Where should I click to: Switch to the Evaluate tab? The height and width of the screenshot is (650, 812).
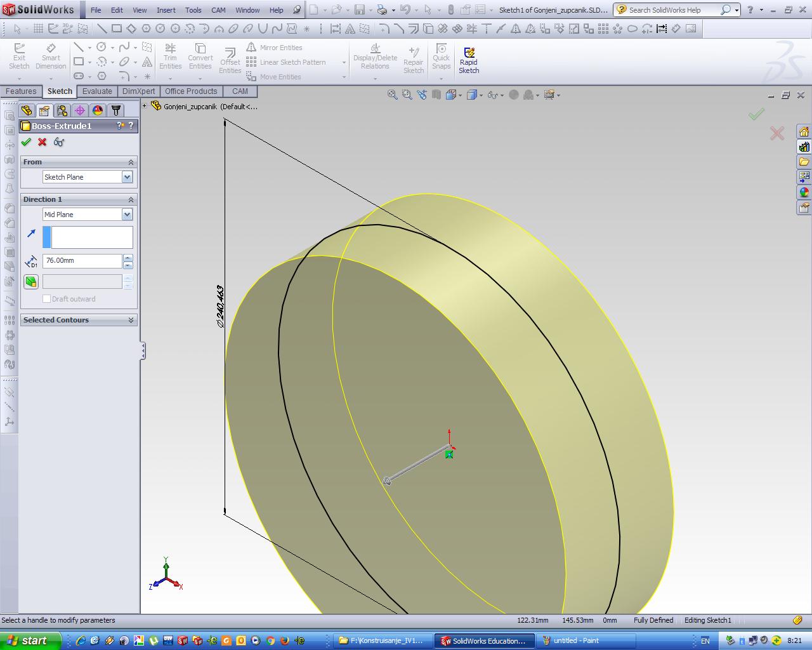coord(97,91)
